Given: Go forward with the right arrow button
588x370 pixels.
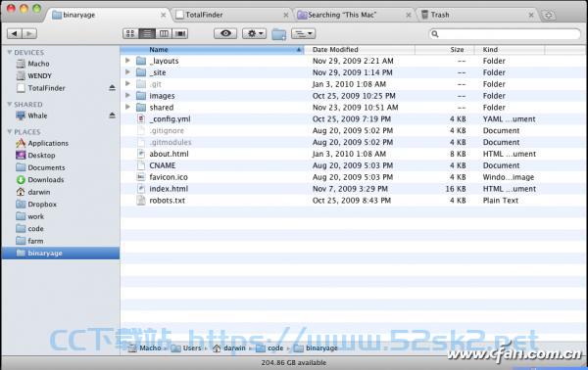Looking at the screenshot, I should 29,33.
